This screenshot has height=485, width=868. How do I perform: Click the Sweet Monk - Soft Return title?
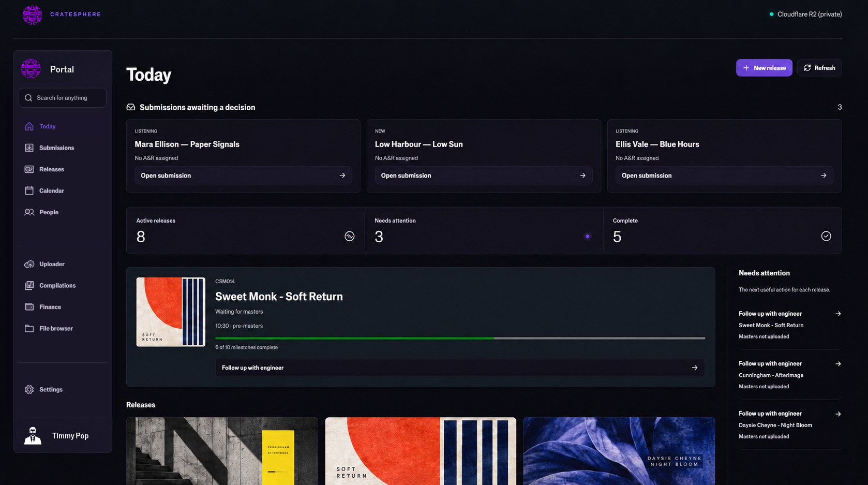pyautogui.click(x=279, y=297)
